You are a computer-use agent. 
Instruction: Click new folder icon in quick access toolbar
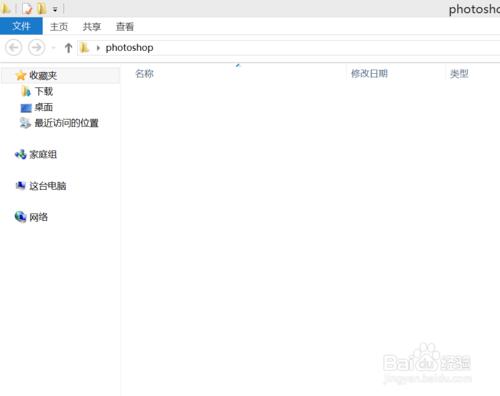[x=42, y=8]
